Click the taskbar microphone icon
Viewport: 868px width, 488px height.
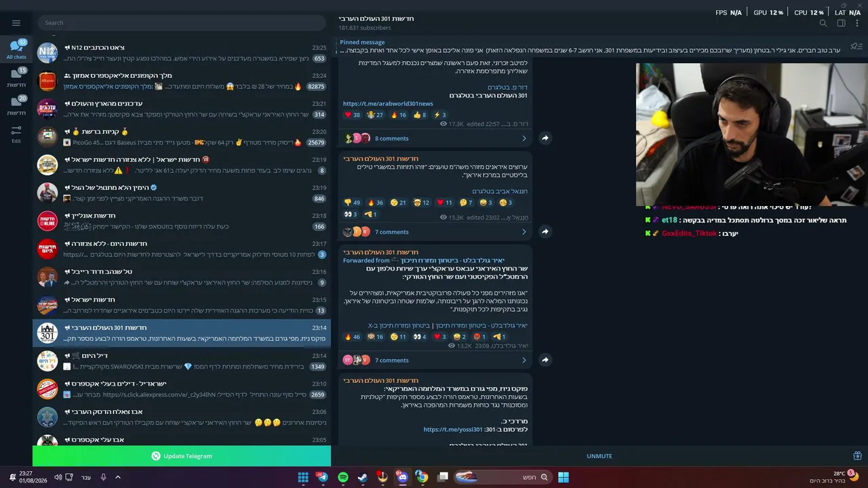[103, 477]
